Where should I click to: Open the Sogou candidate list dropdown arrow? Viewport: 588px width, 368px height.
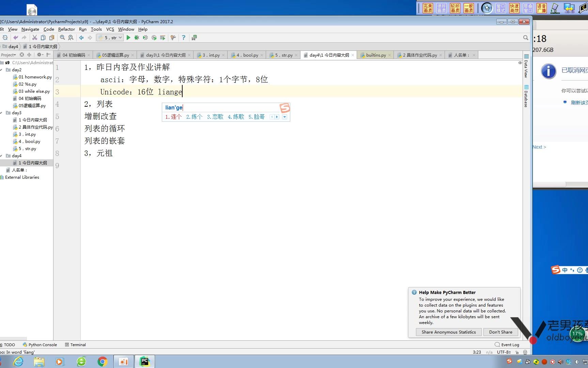click(x=285, y=117)
